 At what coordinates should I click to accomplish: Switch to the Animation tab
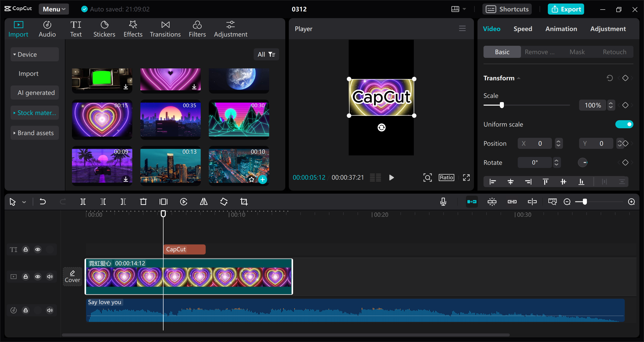[x=561, y=29]
